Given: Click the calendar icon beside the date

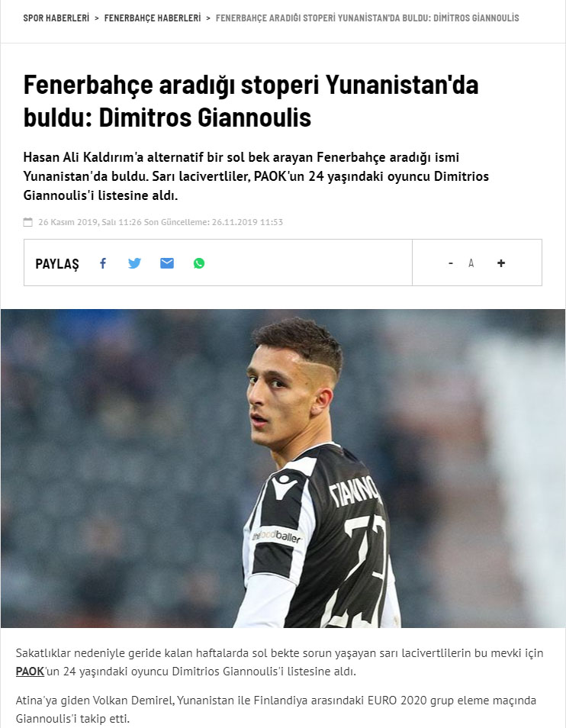Looking at the screenshot, I should tap(27, 222).
